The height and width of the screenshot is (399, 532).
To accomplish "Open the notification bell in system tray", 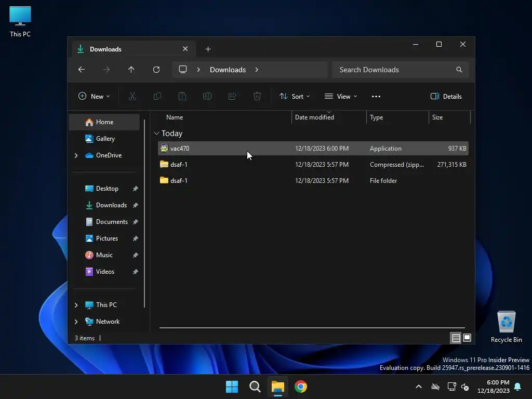I will [x=518, y=387].
